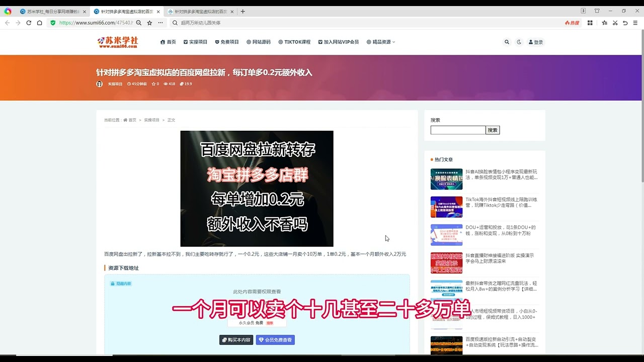
Task: Toggle dark mode moon icon
Action: 519,42
